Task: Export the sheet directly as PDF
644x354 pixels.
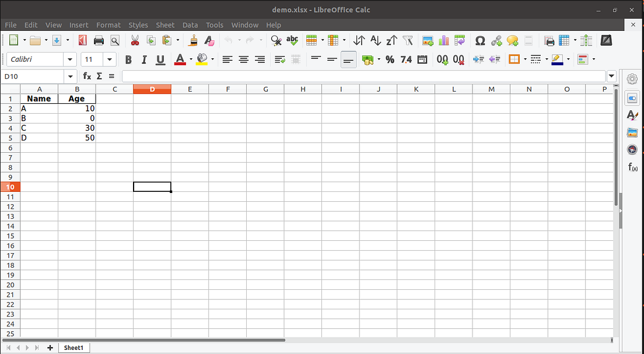Action: 82,40
